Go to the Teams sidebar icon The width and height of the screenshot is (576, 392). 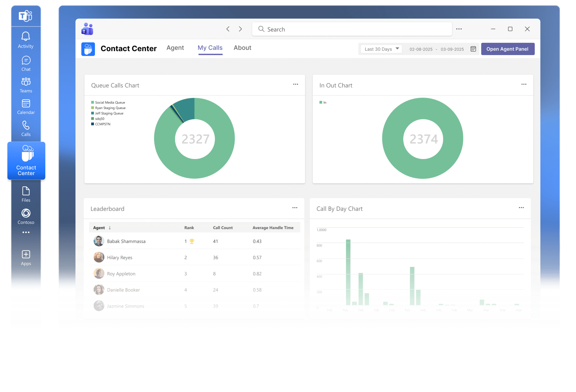[x=26, y=82]
